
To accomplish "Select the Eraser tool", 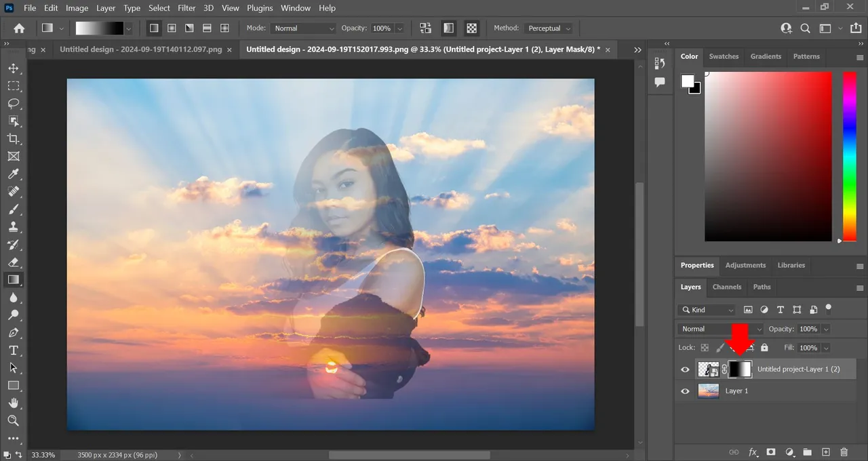I will (x=13, y=262).
